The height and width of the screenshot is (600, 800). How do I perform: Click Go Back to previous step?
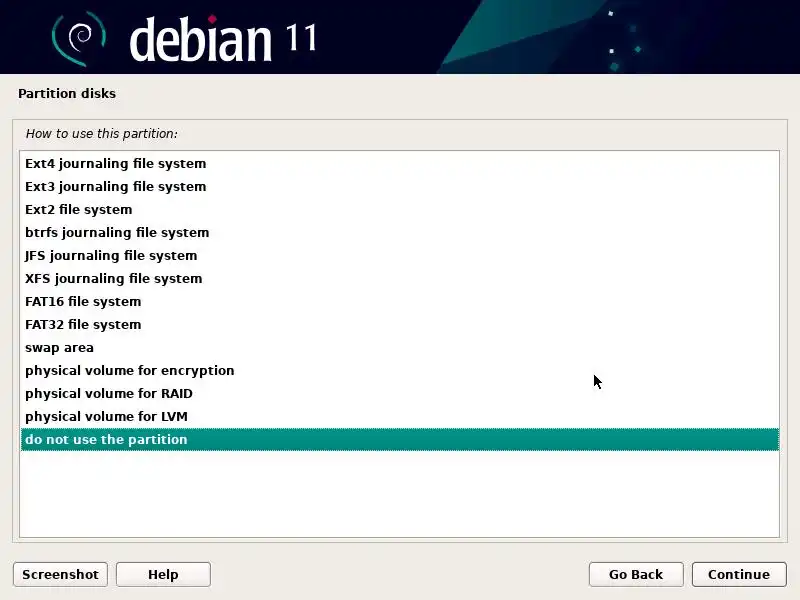pyautogui.click(x=636, y=574)
